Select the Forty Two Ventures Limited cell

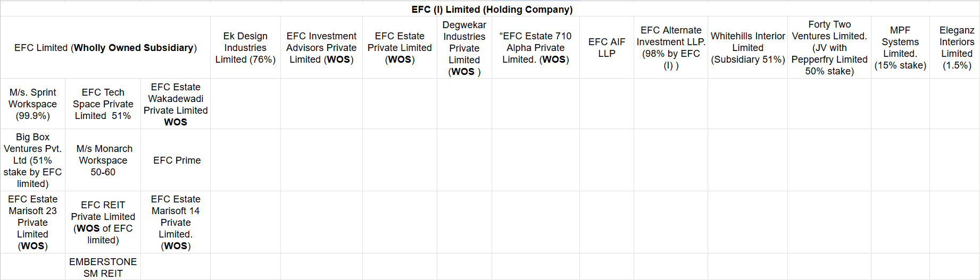(x=829, y=48)
